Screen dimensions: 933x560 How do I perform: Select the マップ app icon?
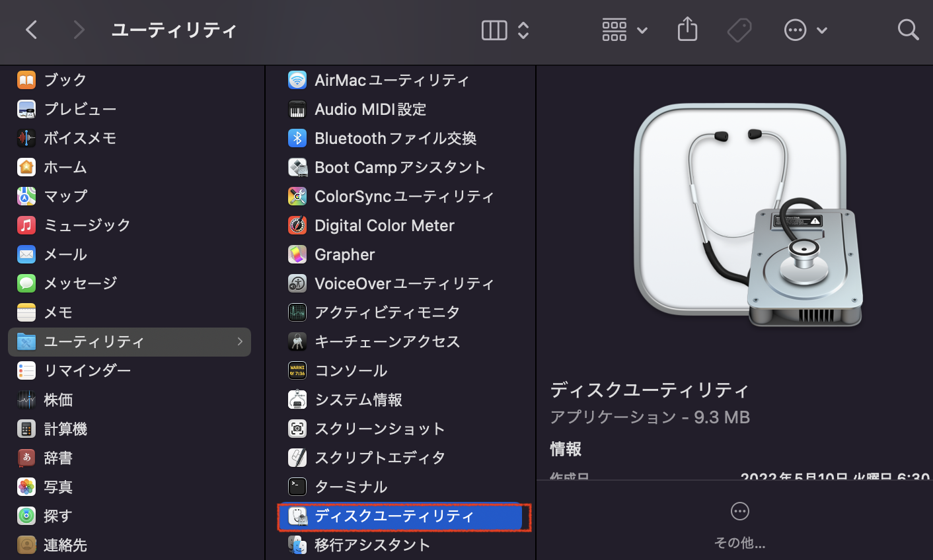click(26, 196)
